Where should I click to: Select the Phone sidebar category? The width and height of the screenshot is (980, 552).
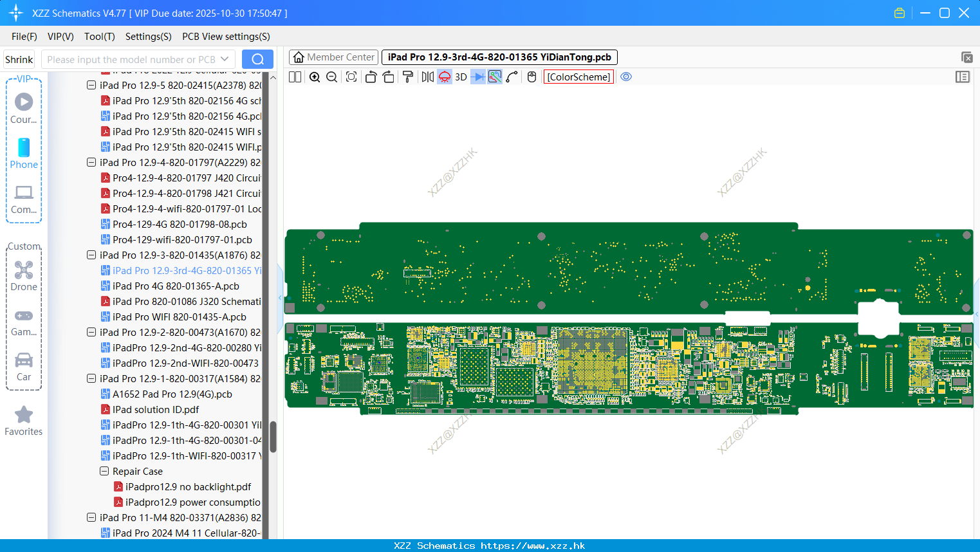point(24,153)
